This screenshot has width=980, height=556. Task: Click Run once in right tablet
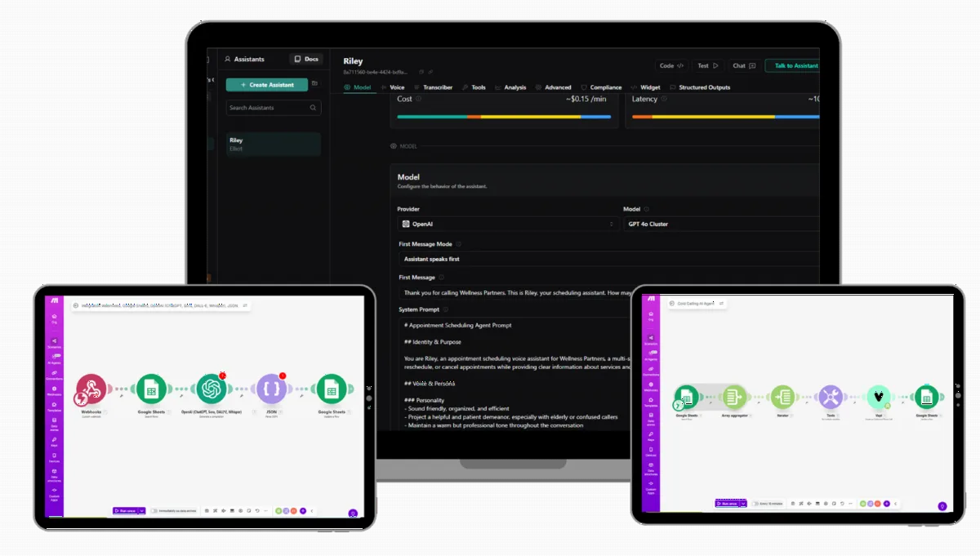tap(728, 504)
